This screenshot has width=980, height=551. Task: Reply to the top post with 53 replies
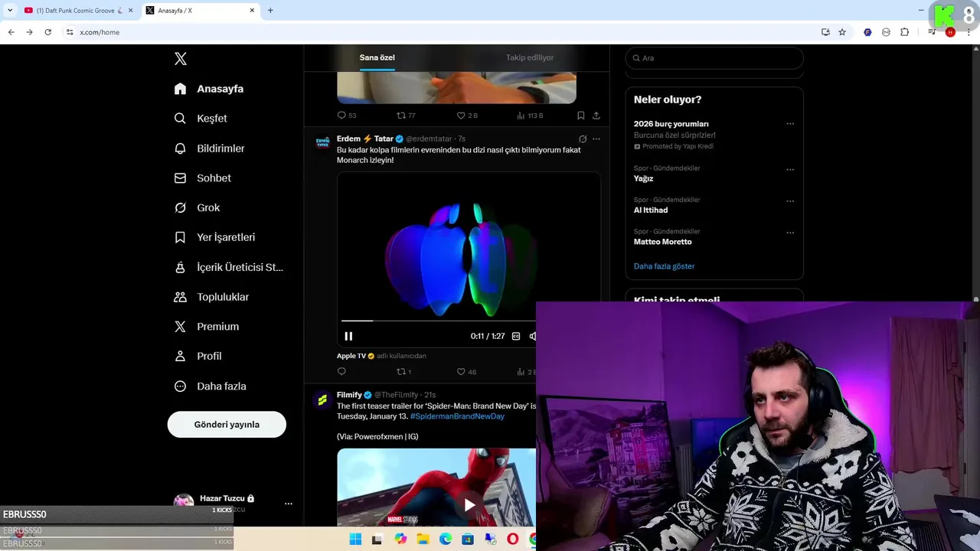[347, 116]
